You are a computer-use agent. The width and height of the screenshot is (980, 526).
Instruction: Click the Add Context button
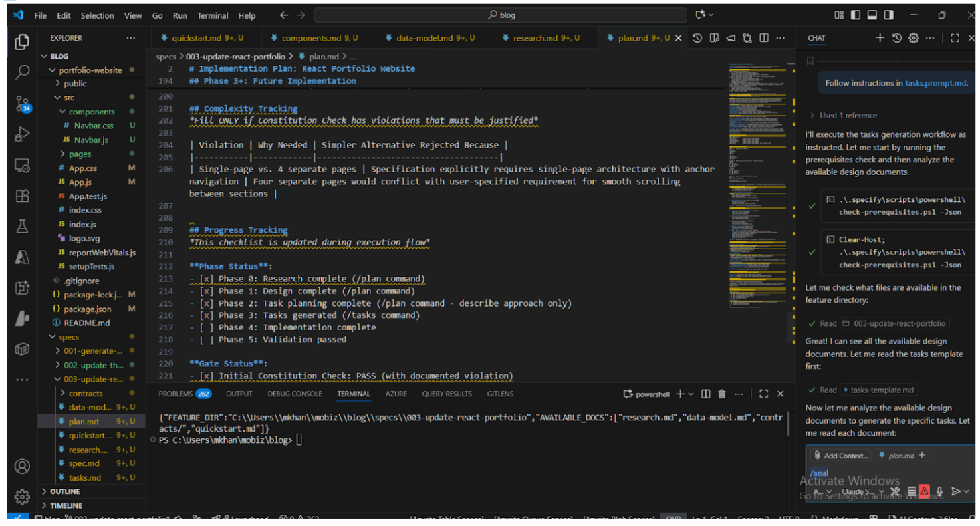tap(841, 456)
